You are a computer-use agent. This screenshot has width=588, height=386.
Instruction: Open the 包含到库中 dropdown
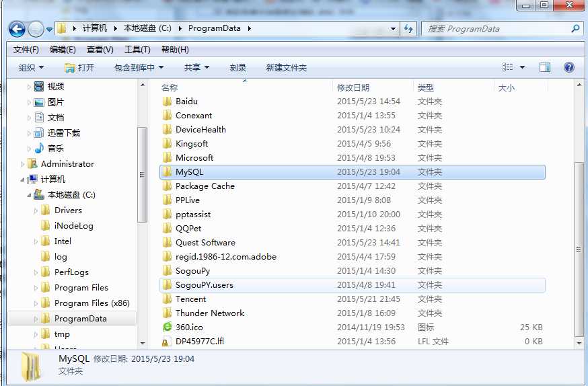(139, 68)
